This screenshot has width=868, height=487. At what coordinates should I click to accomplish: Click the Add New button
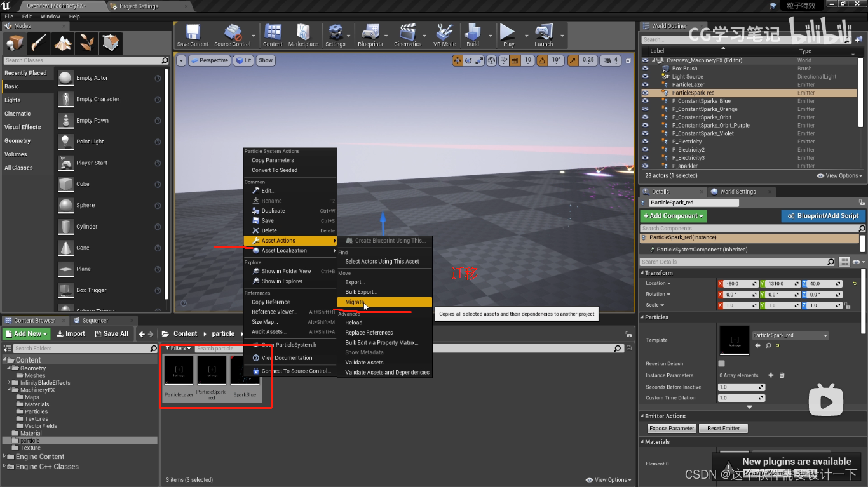pyautogui.click(x=27, y=333)
